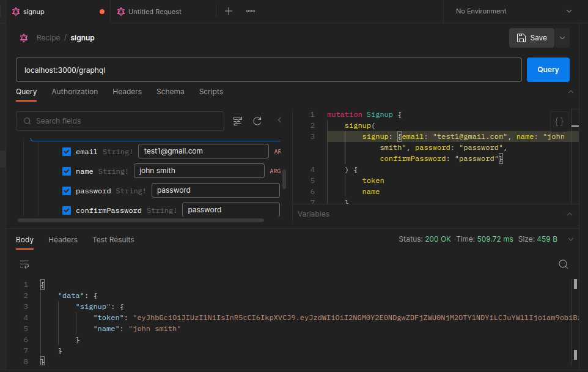
Task: Click the "john smith" value in response
Action: point(155,329)
